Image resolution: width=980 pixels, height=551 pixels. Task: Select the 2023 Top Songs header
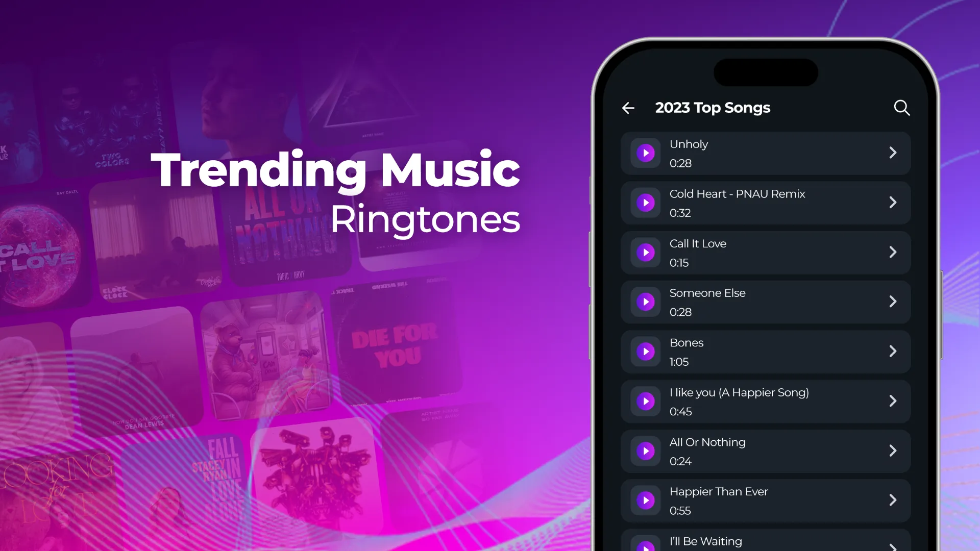pyautogui.click(x=712, y=108)
